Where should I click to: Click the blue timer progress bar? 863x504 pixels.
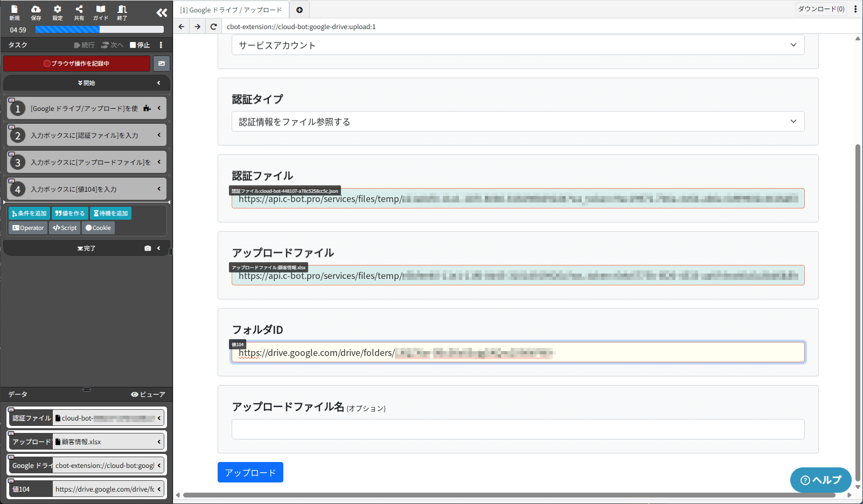click(x=100, y=30)
